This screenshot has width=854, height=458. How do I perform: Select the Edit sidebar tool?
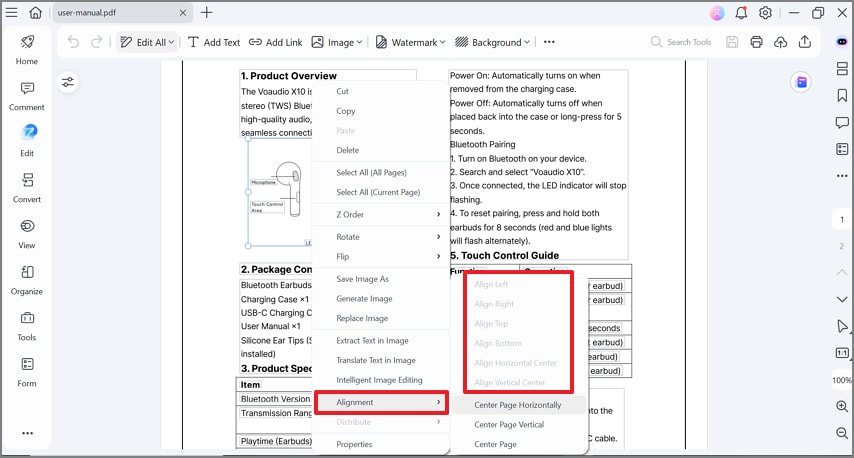27,141
